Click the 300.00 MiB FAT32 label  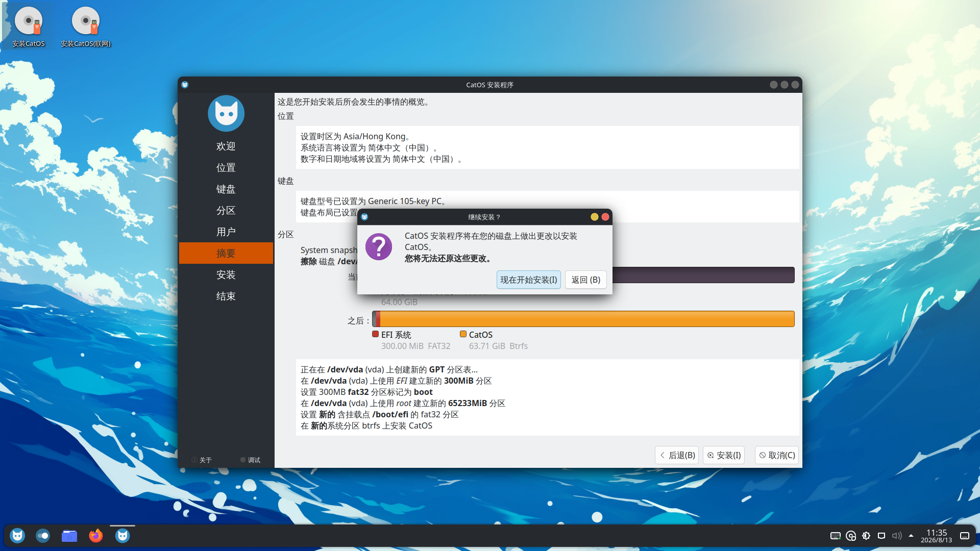tap(415, 346)
